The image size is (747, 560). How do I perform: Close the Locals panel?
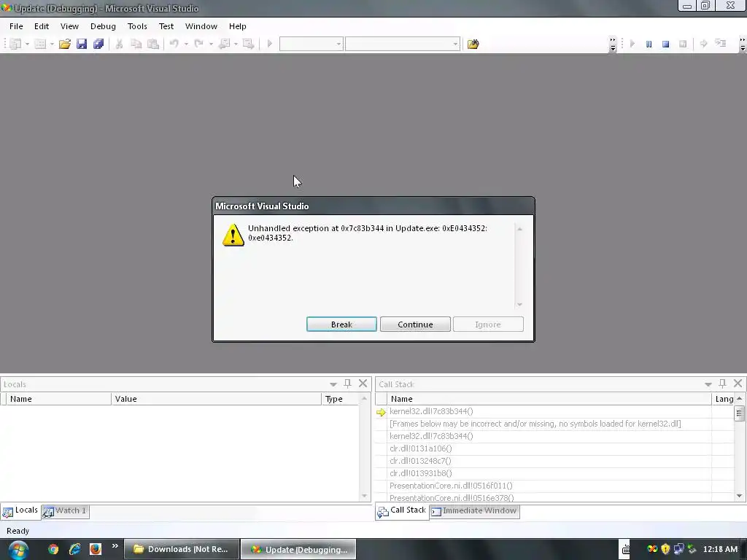point(363,384)
